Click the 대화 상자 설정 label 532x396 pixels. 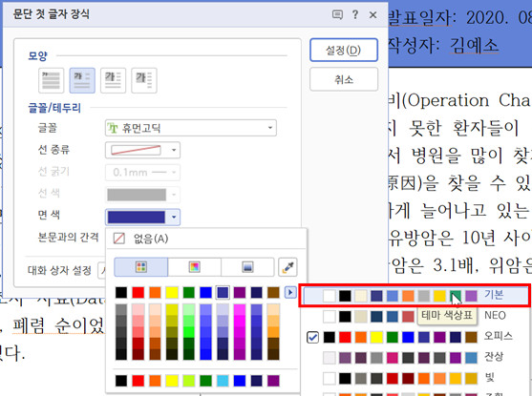(59, 271)
